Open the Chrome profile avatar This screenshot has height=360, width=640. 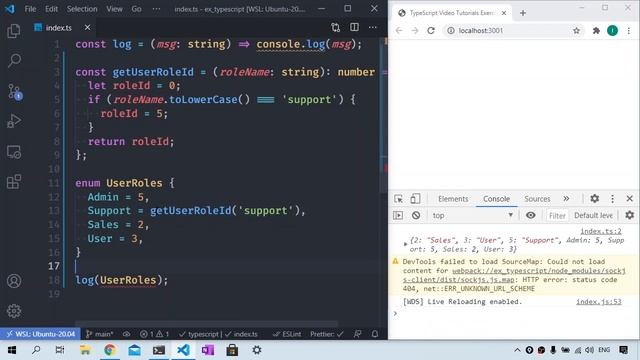pos(612,31)
